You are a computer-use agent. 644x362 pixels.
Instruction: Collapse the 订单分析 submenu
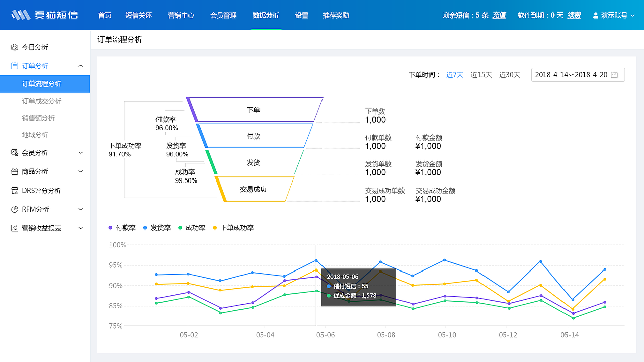click(x=80, y=66)
